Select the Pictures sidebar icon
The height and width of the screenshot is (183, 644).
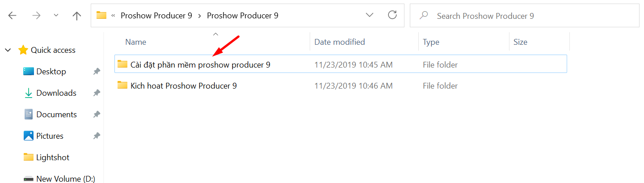coord(29,136)
